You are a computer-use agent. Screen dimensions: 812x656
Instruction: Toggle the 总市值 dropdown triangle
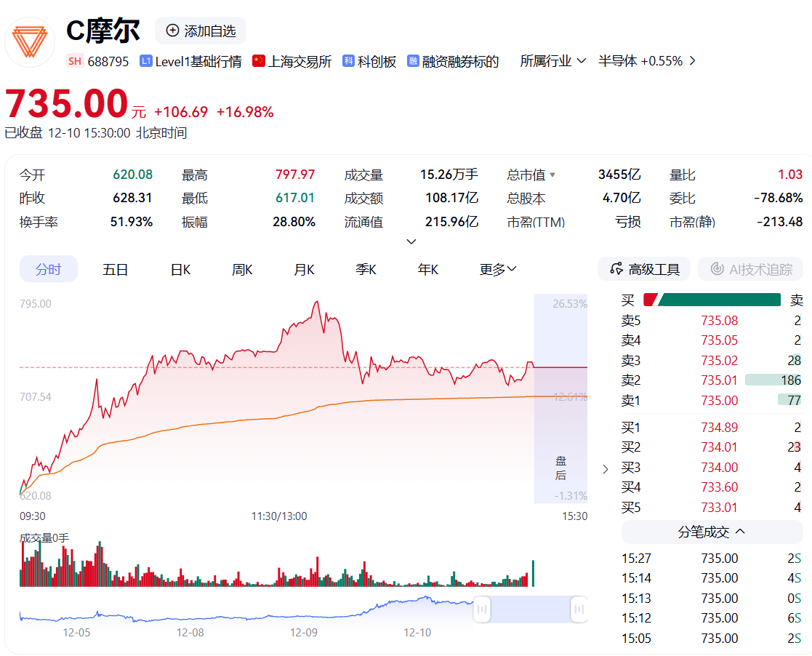pyautogui.click(x=552, y=175)
